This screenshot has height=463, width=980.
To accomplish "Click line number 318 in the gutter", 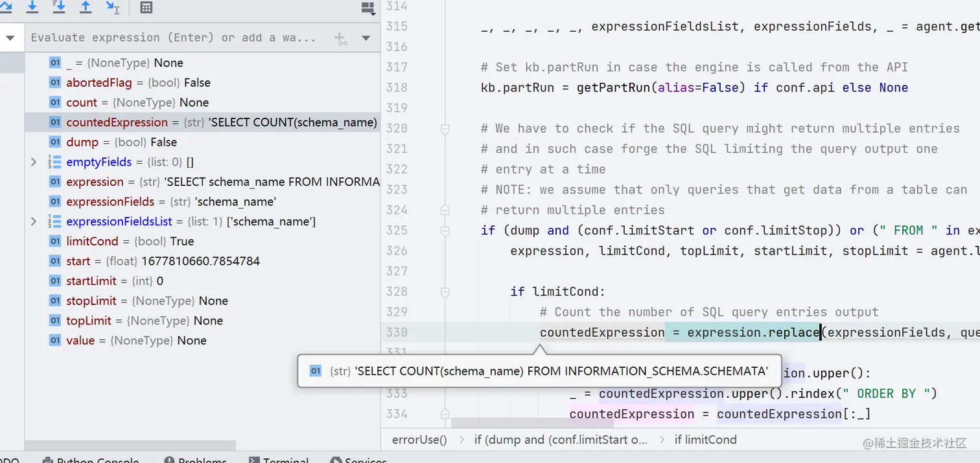I will click(x=396, y=87).
